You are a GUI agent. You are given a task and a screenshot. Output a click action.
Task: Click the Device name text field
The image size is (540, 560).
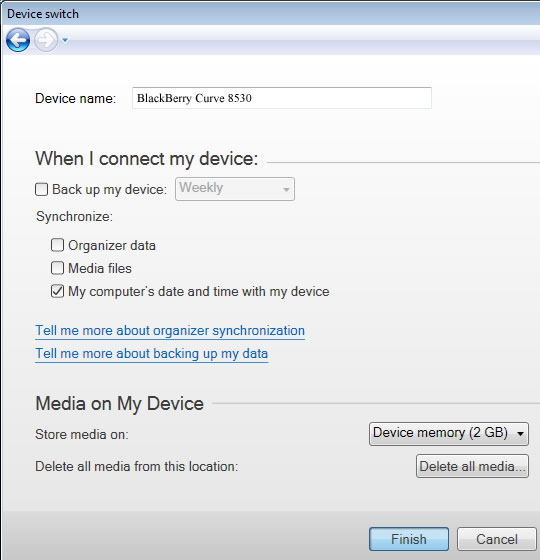click(x=282, y=98)
